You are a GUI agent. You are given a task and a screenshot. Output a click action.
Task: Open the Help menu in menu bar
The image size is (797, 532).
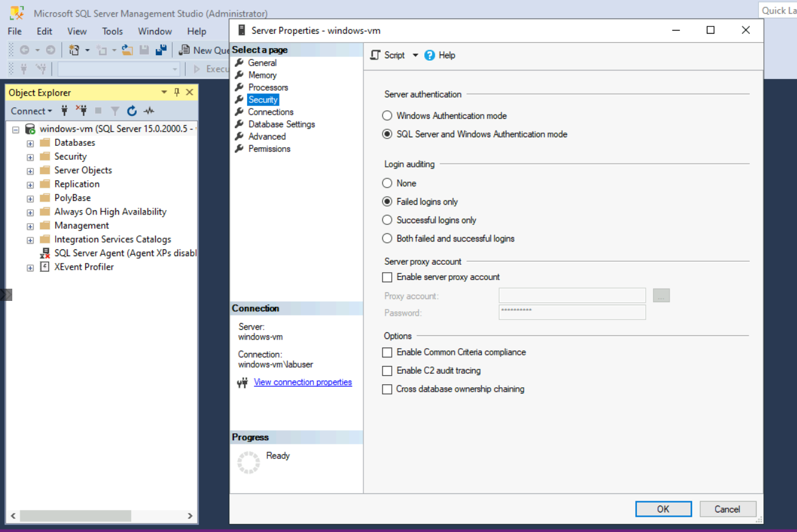(197, 31)
